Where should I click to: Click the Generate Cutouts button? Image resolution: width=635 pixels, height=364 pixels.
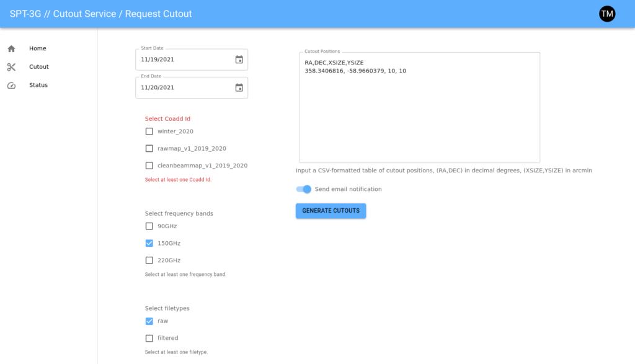(331, 211)
